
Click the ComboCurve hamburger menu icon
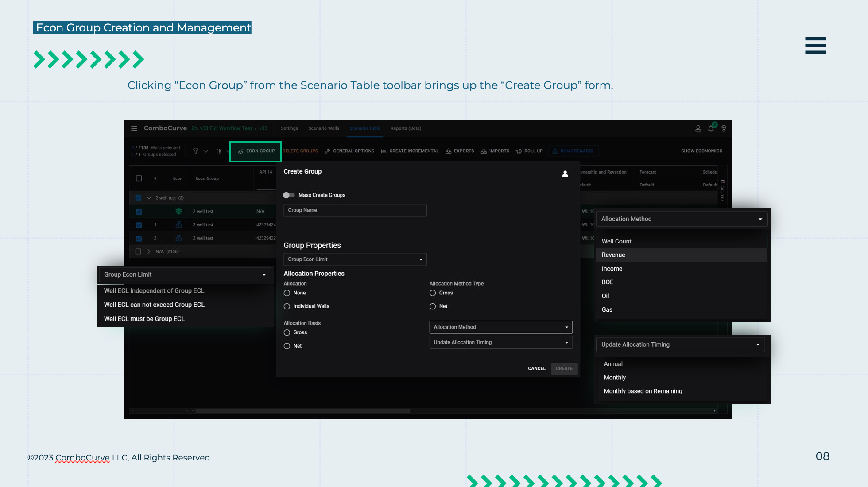coord(134,128)
